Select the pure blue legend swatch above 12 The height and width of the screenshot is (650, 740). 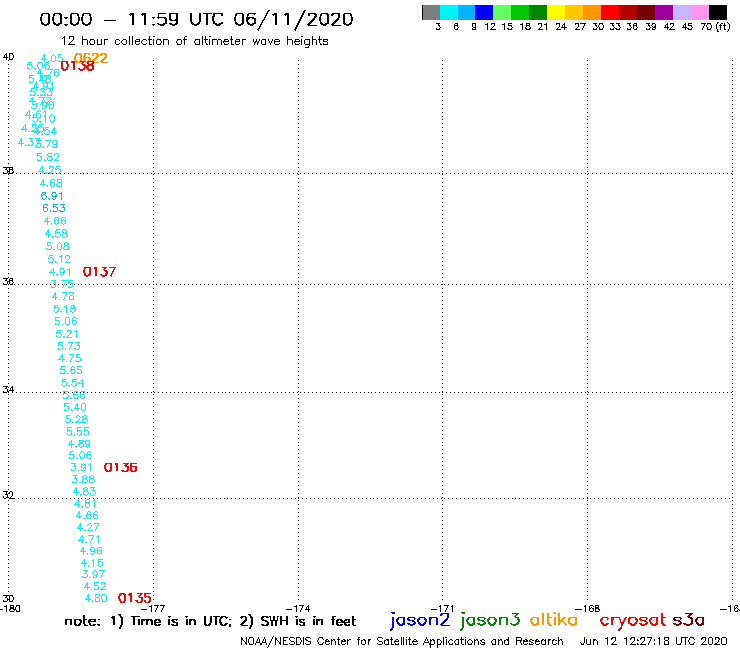484,12
